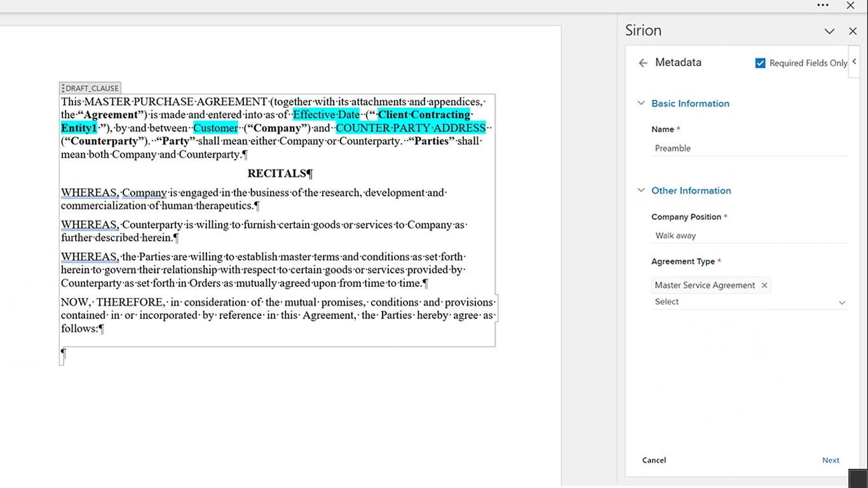Click the Other Information section title
Viewport: 868px width, 488px height.
[x=691, y=191]
